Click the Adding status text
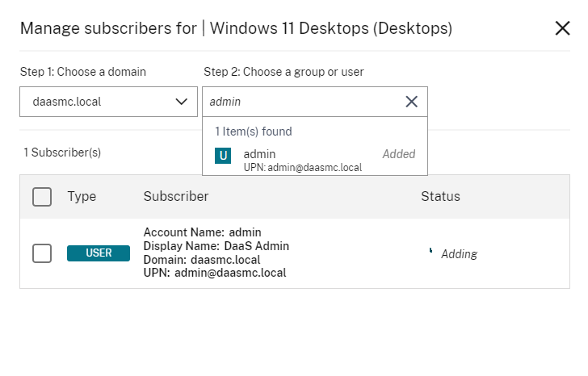The width and height of the screenshot is (588, 376). (x=459, y=254)
